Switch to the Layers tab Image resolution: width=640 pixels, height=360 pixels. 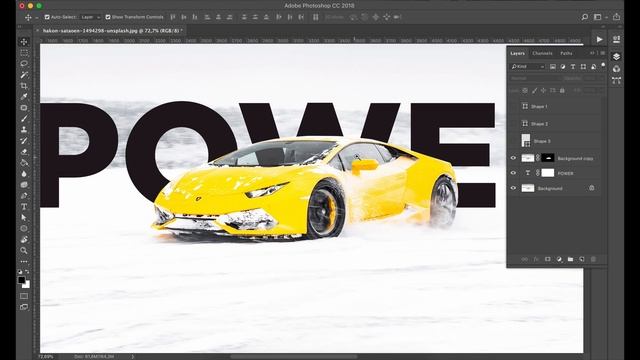518,53
